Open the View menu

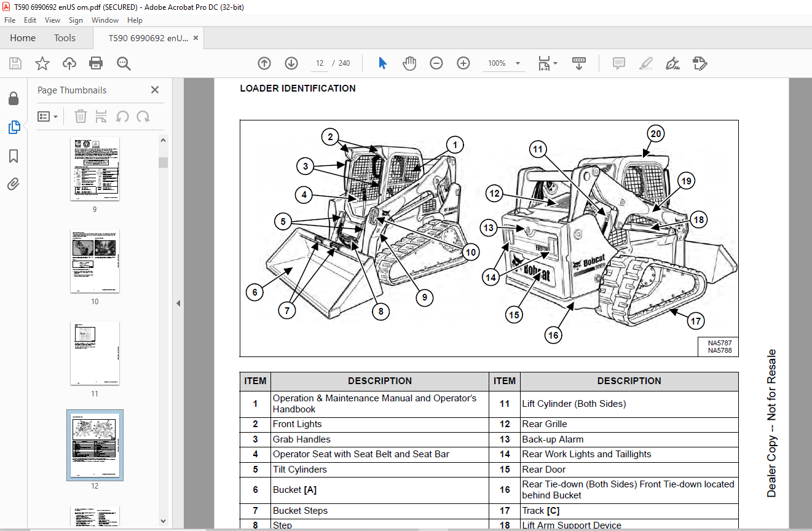[53, 20]
